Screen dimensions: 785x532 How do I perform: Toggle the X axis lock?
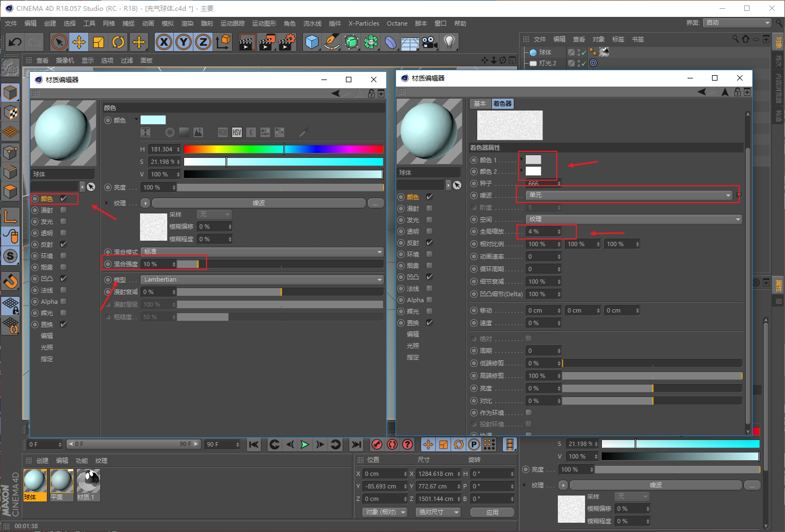click(x=164, y=42)
